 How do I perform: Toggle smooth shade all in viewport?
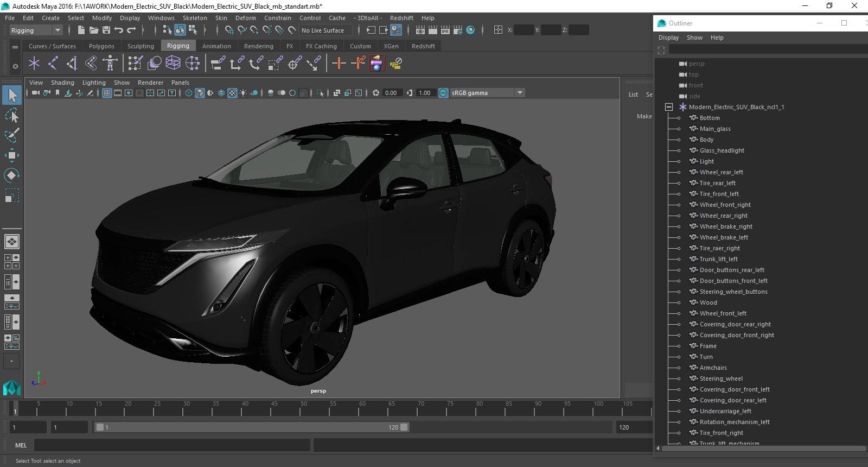(x=200, y=93)
